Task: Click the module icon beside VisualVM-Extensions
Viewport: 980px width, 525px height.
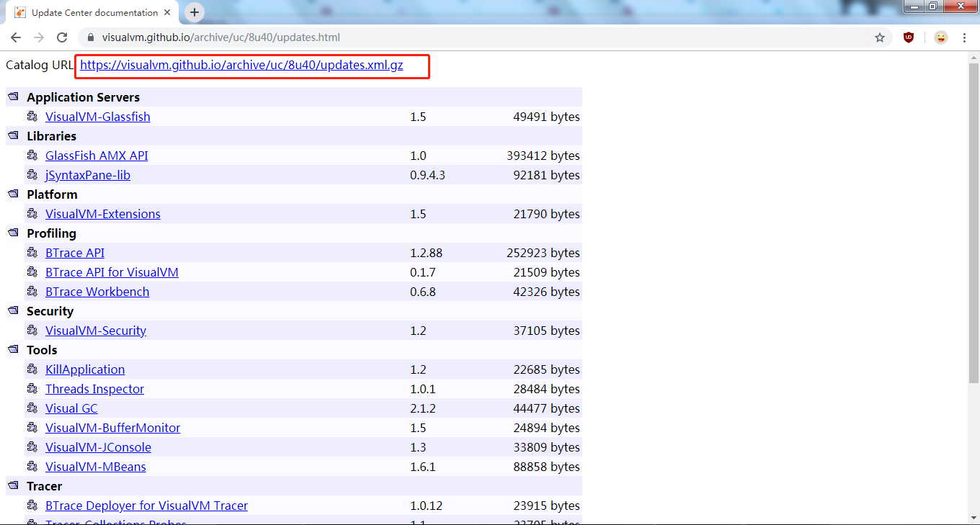Action: 32,213
